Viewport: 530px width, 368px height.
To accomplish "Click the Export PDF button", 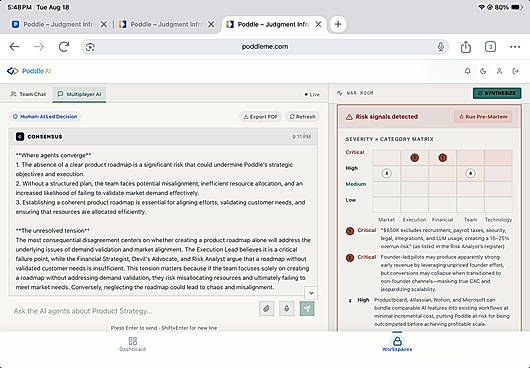I will click(x=261, y=117).
